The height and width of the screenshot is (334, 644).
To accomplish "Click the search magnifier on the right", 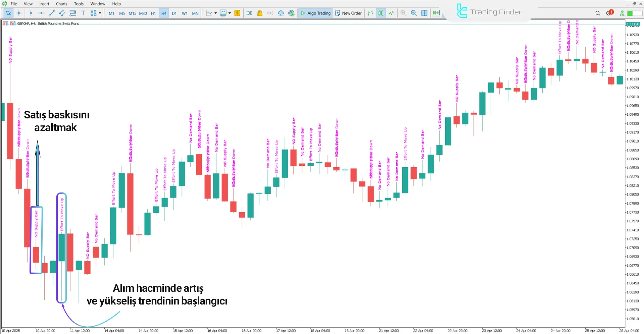I will tap(598, 13).
